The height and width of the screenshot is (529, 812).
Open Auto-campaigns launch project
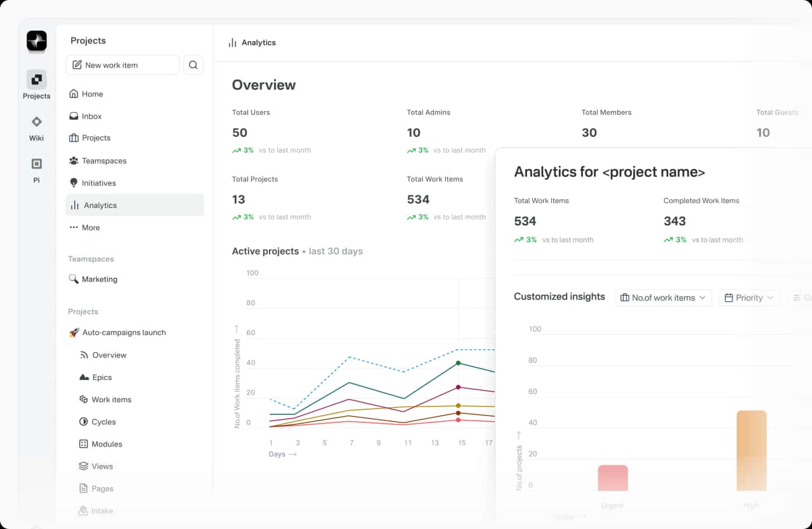click(124, 332)
